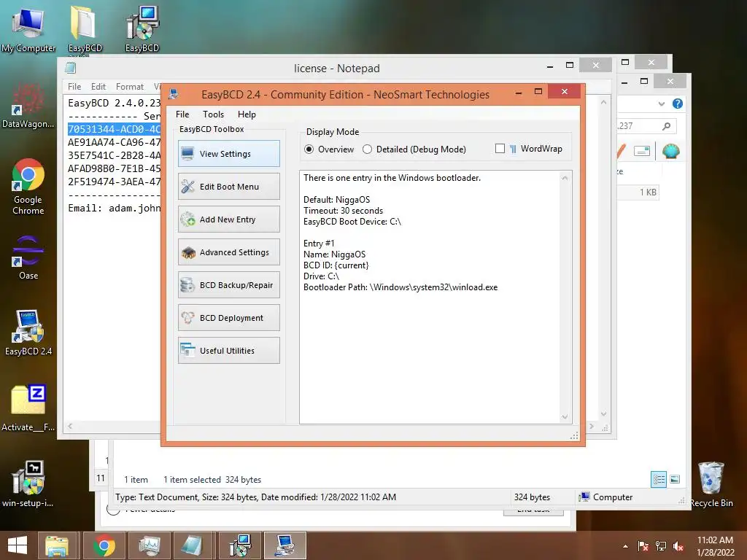Open View Settings in EasyBCD Toolbox
This screenshot has width=747, height=560.
(x=228, y=153)
